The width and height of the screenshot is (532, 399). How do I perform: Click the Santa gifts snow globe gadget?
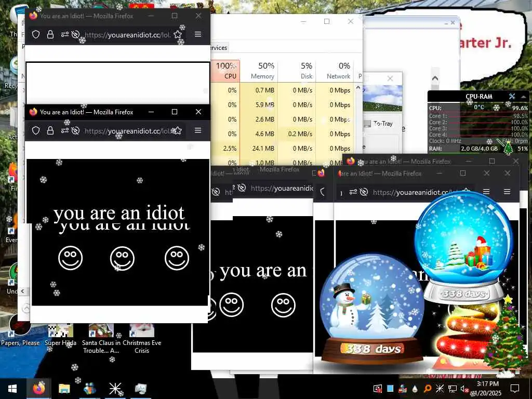click(x=463, y=248)
